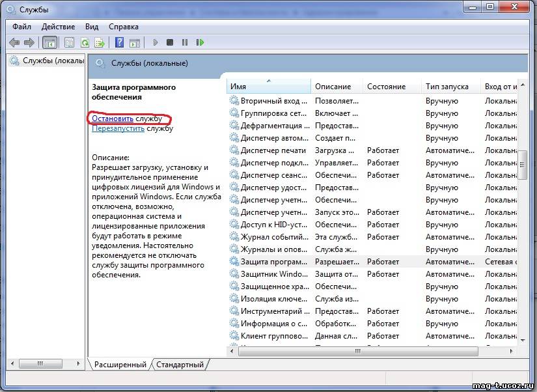Click gear icon of Дефрагментация row
537x392 pixels.
click(x=234, y=126)
